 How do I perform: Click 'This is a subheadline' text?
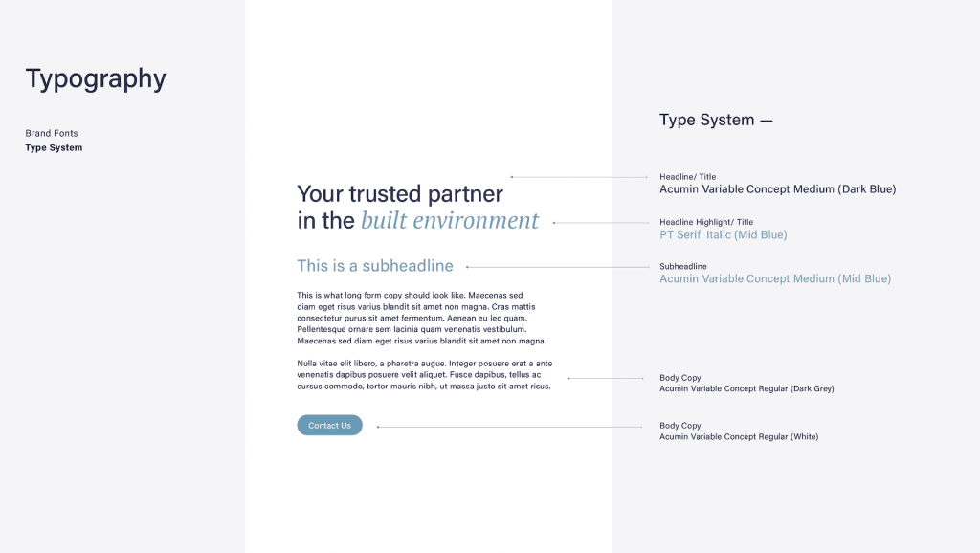point(375,266)
